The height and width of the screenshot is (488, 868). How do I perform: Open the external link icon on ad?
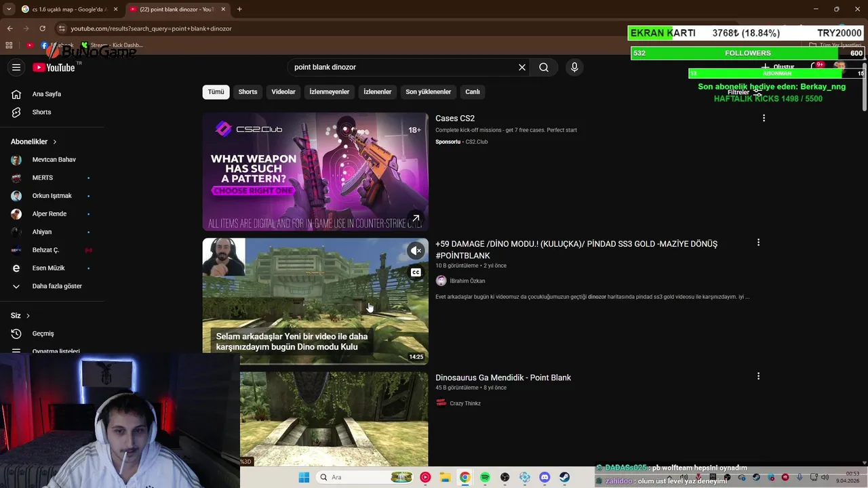coord(416,219)
